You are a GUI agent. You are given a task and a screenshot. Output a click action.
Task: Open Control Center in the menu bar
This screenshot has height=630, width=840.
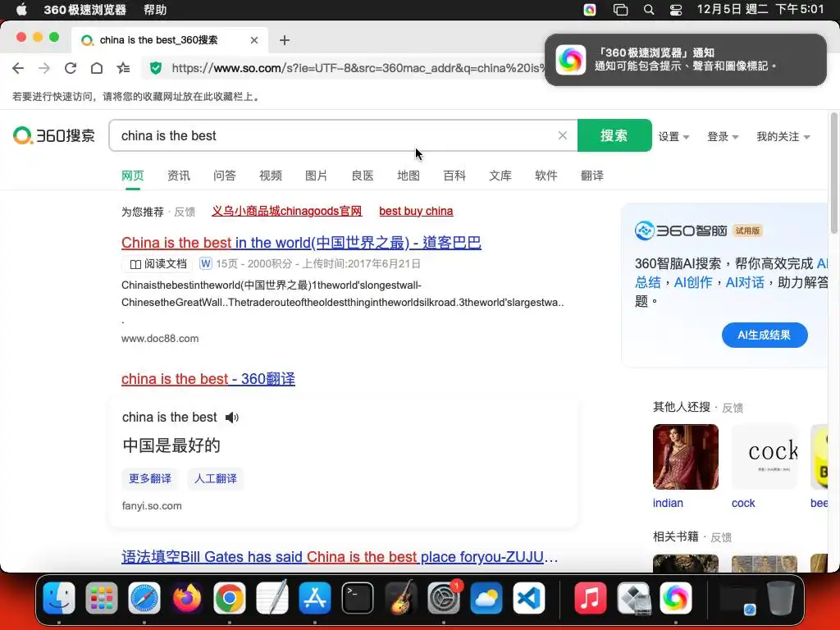(676, 10)
